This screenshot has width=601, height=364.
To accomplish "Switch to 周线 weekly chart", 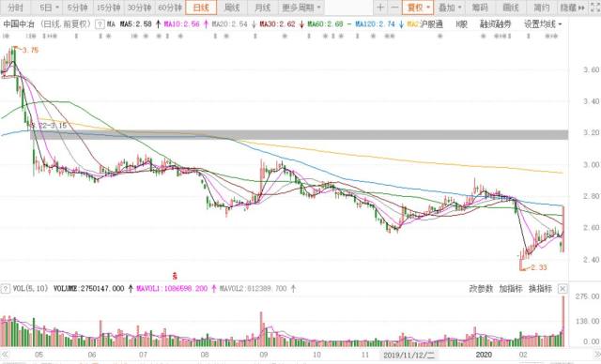I will coord(232,8).
